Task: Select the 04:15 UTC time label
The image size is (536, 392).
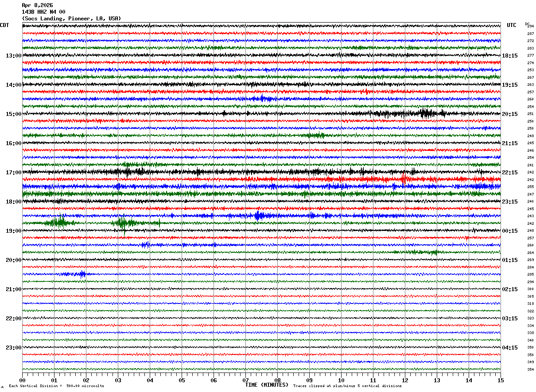Action: pos(510,347)
